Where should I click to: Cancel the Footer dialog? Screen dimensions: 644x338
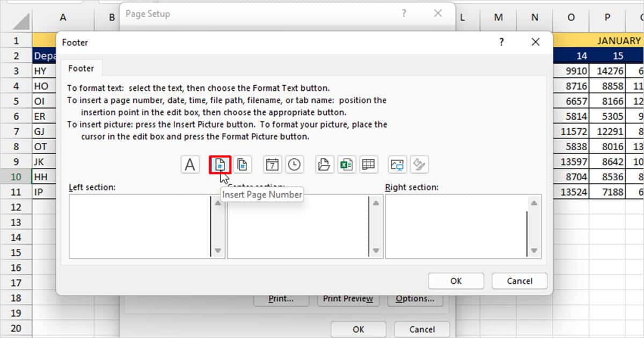tap(520, 281)
